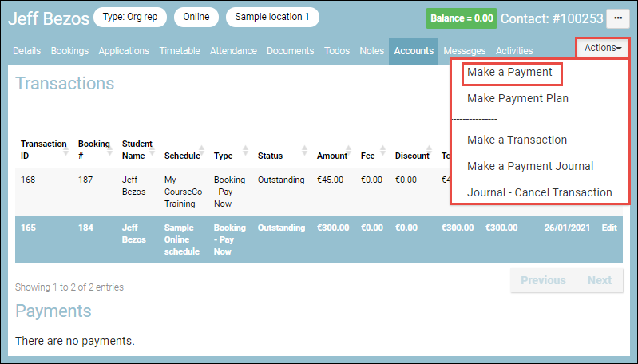Image resolution: width=638 pixels, height=364 pixels.
Task: Click Edit on transaction 165 row
Action: click(x=609, y=227)
